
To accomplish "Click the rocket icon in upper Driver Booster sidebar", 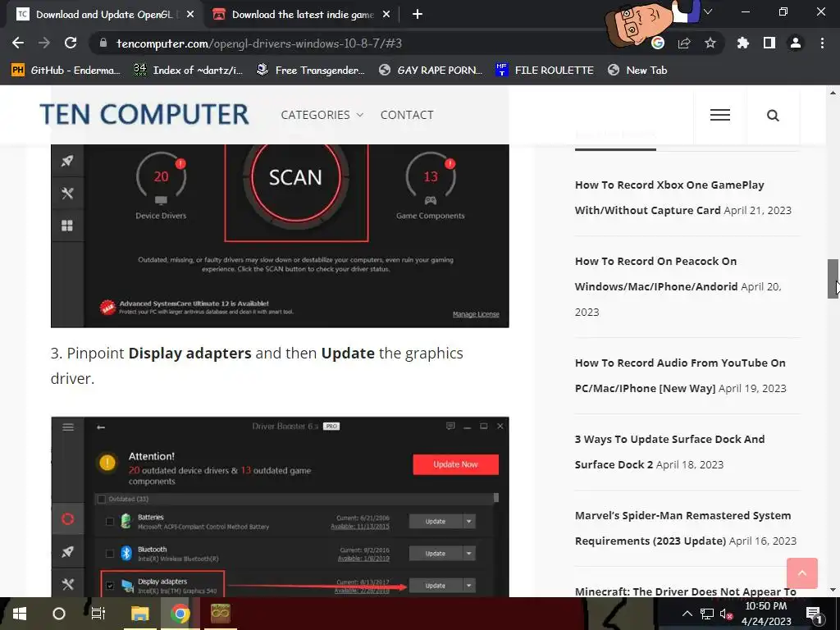I will 67,161.
